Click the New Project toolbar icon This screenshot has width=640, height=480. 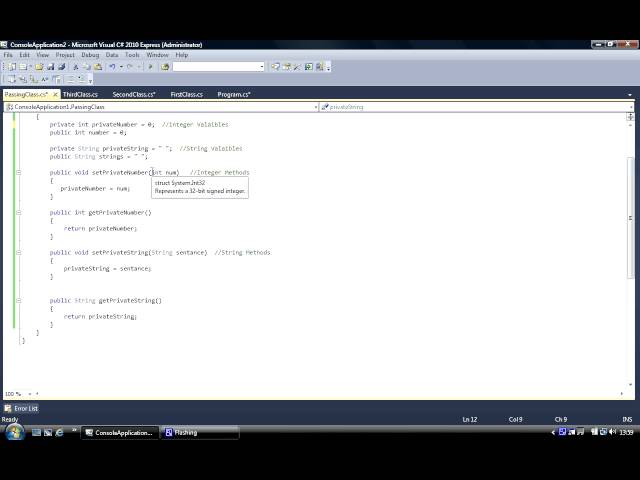pos(12,67)
